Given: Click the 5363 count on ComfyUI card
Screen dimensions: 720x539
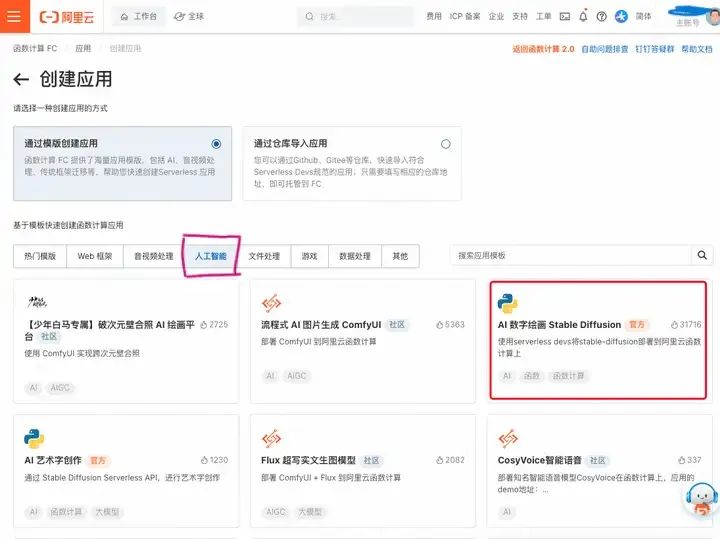Looking at the screenshot, I should pyautogui.click(x=450, y=325).
